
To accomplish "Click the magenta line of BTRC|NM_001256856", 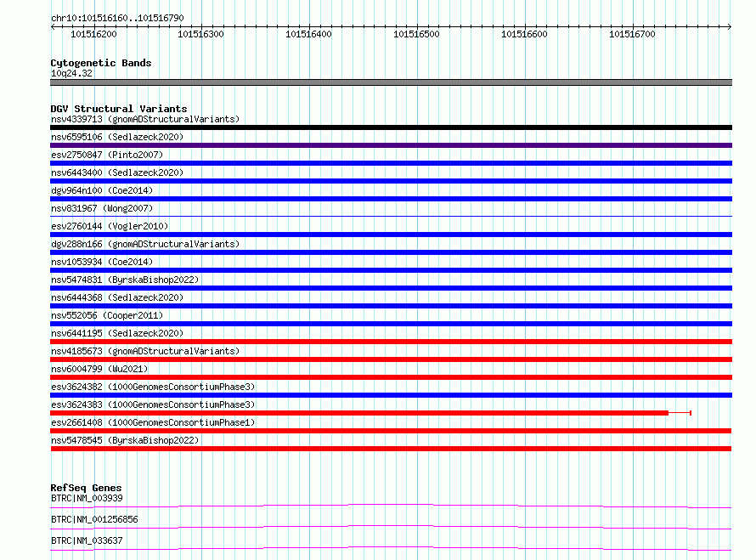I will tap(391, 527).
